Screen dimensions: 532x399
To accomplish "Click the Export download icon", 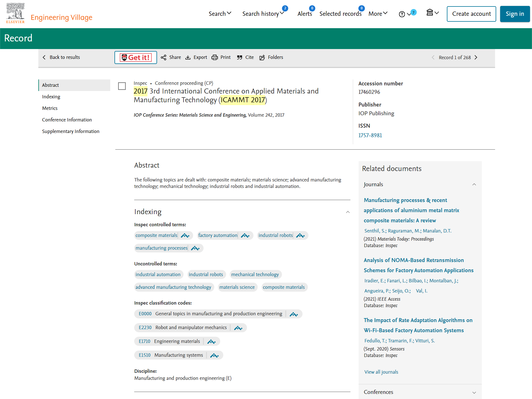I will [x=188, y=57].
